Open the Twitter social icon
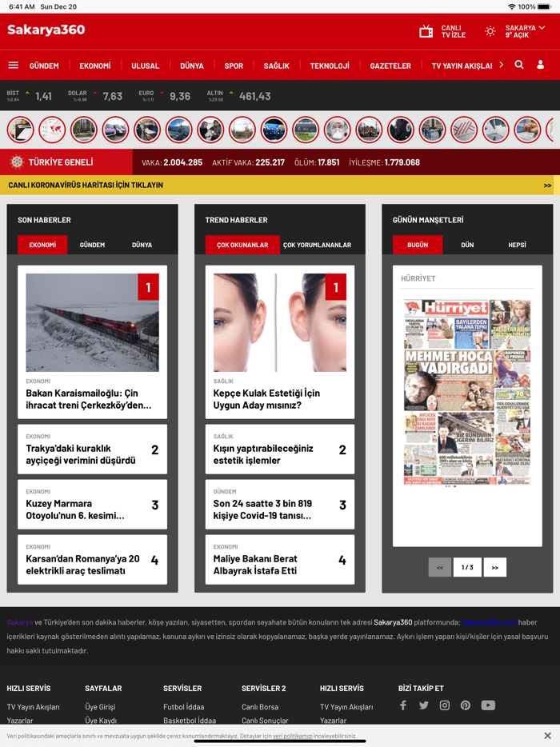560x747 pixels. click(x=424, y=705)
